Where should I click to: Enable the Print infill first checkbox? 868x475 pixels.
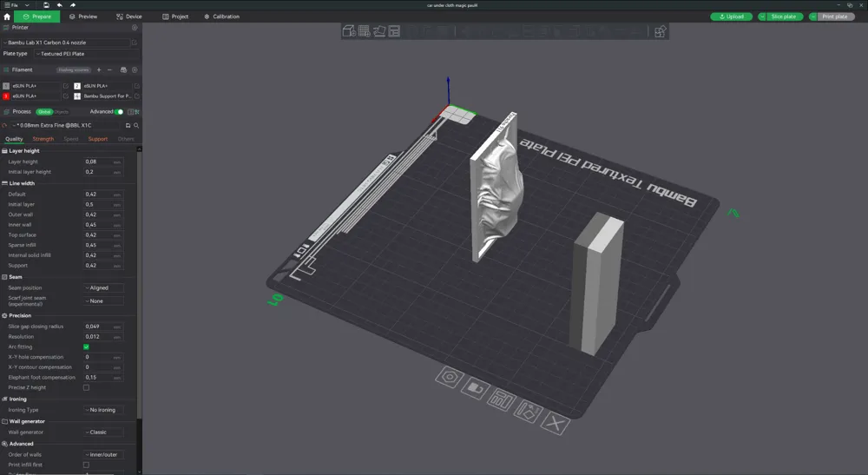[x=86, y=465]
